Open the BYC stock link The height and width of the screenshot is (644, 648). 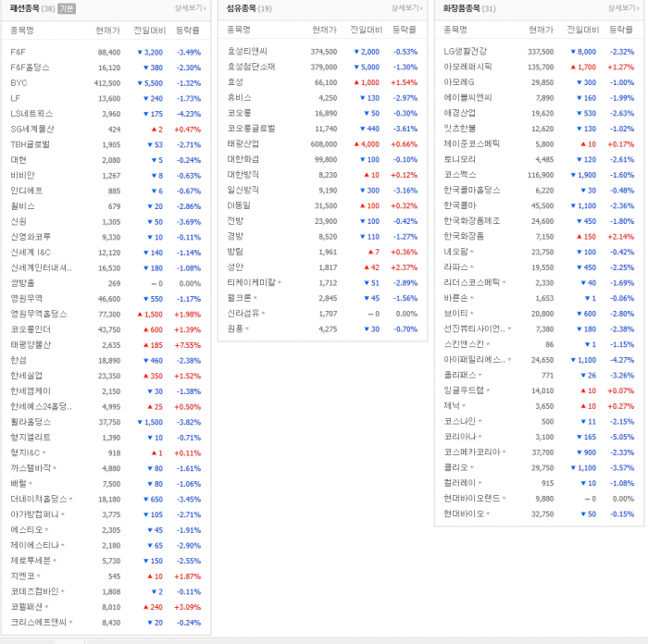(x=19, y=83)
